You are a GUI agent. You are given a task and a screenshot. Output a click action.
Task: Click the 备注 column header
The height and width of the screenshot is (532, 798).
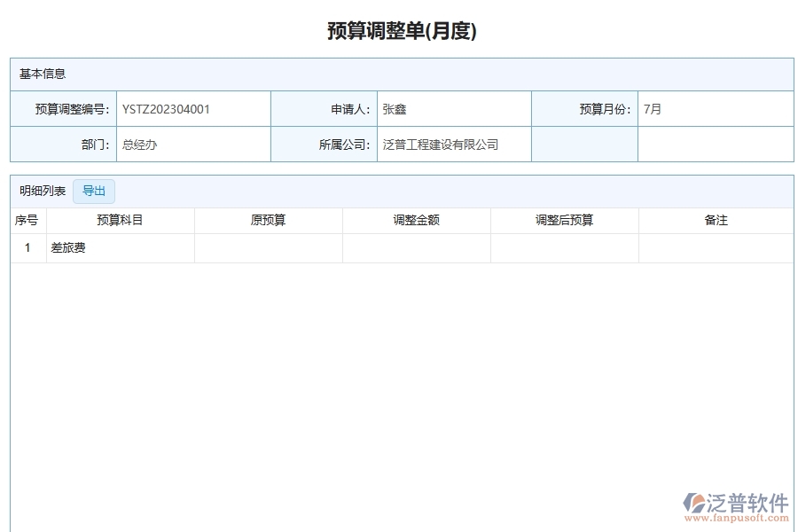pos(716,221)
